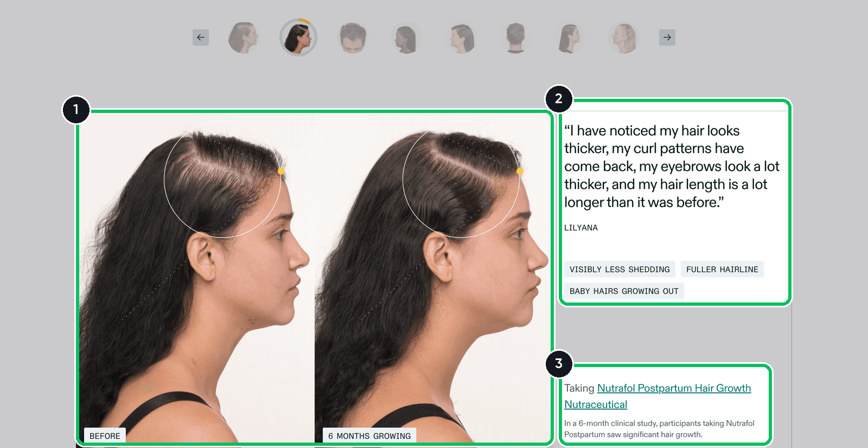This screenshot has width=868, height=448.
Task: Click the yellow hotspot on 6 MONTHS photo
Action: point(520,171)
